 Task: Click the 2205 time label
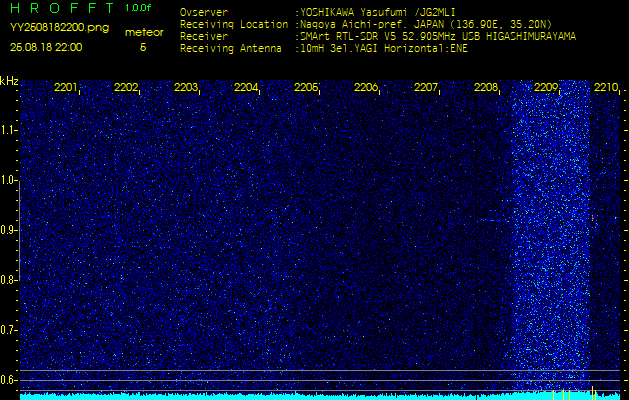pyautogui.click(x=306, y=87)
